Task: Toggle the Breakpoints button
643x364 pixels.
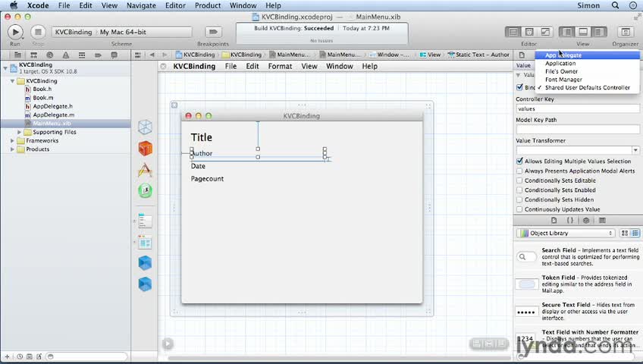Action: point(213,32)
